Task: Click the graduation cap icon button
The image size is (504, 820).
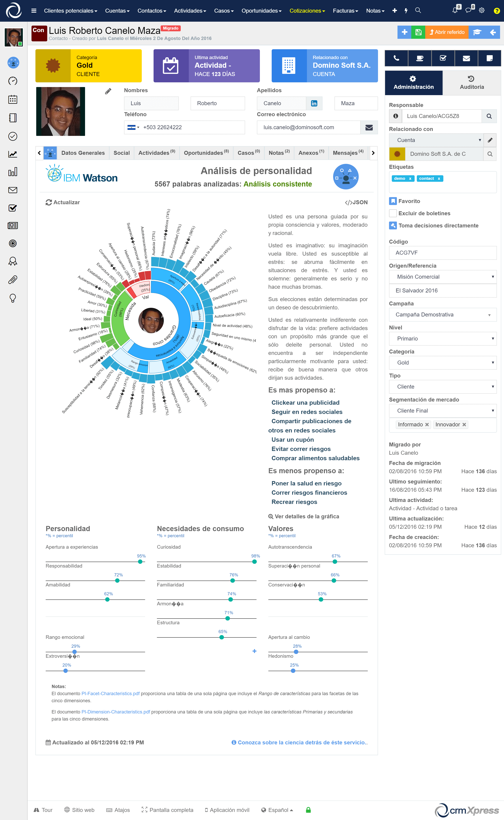Action: [477, 32]
